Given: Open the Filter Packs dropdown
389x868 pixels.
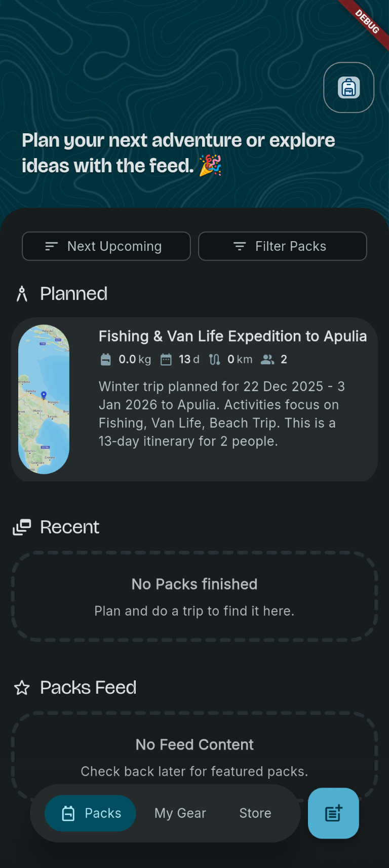Looking at the screenshot, I should (282, 246).
